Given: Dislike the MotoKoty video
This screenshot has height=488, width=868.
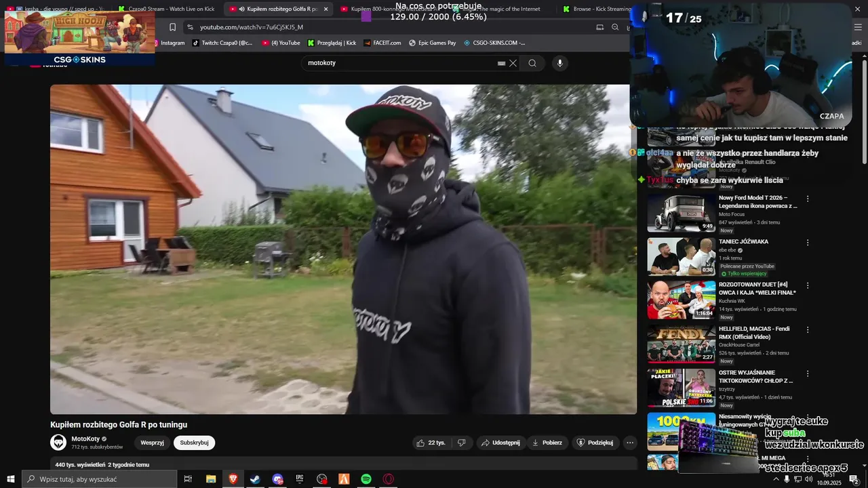Looking at the screenshot, I should coord(462,443).
